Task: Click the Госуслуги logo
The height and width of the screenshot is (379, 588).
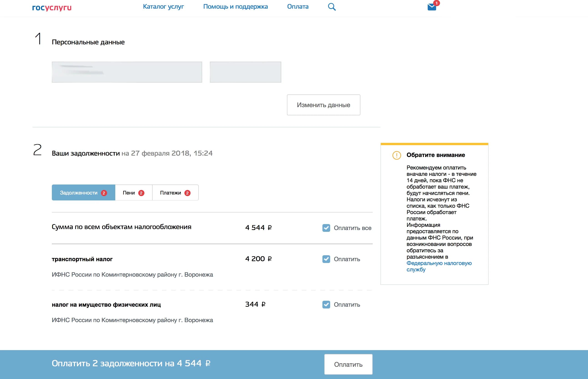Action: (52, 8)
